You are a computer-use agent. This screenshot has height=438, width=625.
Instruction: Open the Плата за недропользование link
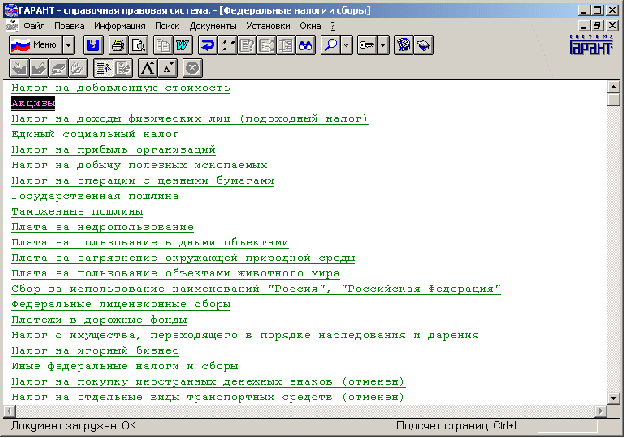coord(102,227)
